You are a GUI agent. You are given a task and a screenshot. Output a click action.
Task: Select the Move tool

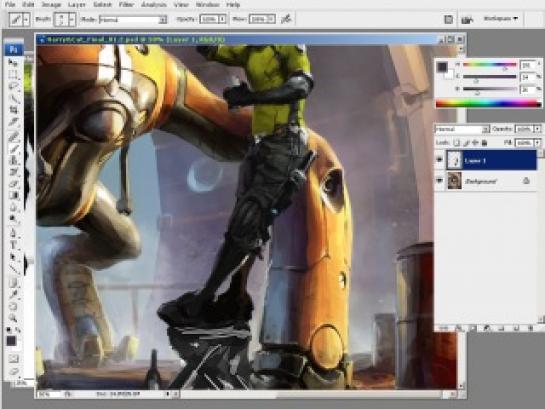click(x=13, y=63)
